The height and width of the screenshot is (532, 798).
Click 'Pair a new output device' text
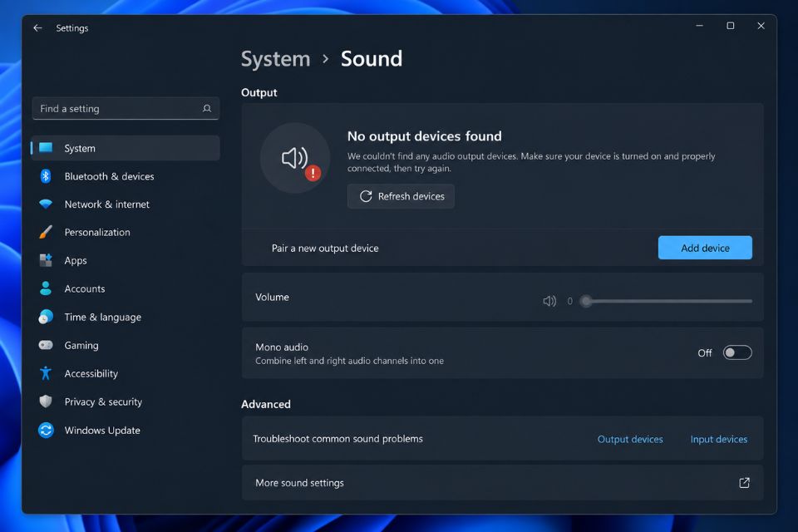325,248
